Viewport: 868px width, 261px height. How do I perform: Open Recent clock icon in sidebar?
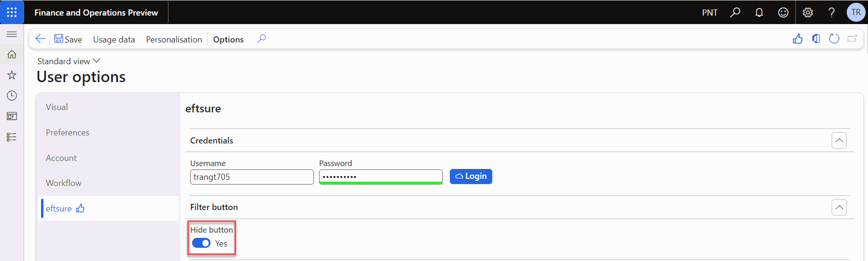[x=12, y=96]
